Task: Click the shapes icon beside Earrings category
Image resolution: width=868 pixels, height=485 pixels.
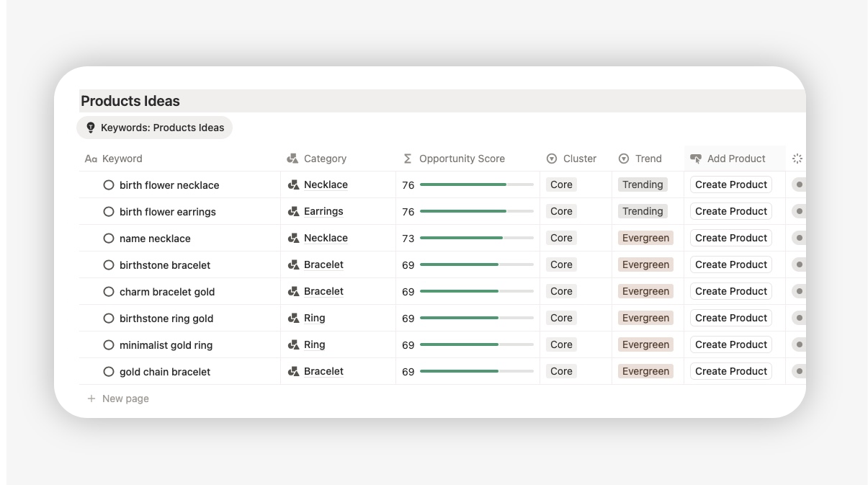Action: (x=293, y=212)
